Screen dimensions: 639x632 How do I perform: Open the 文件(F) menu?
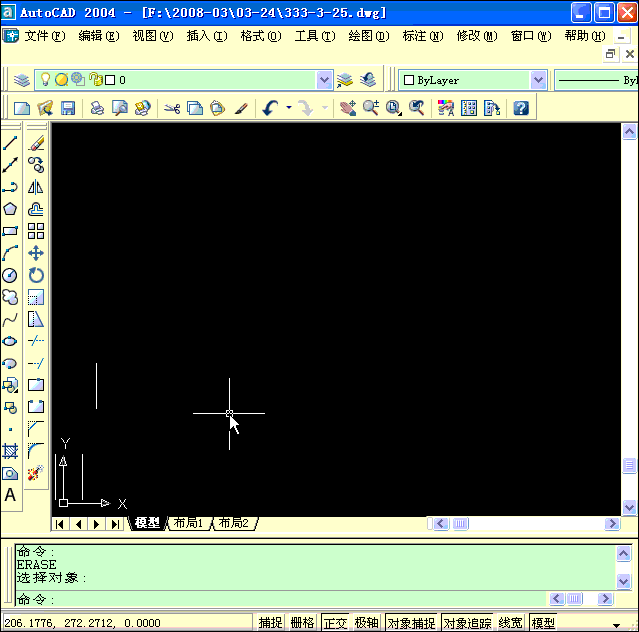tap(44, 36)
